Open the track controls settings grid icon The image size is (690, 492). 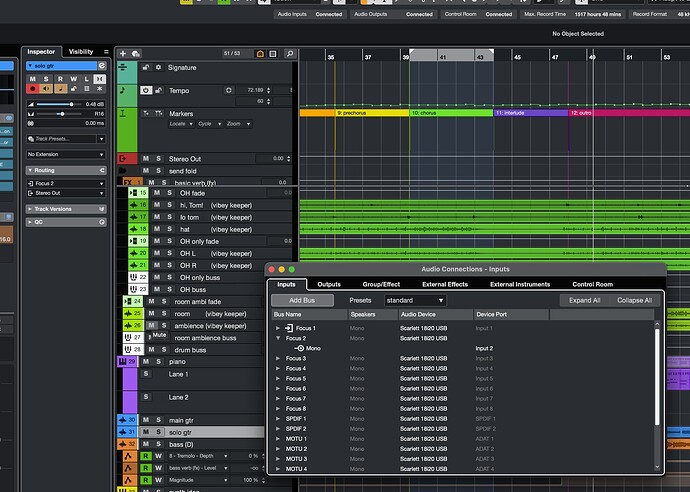pos(273,54)
